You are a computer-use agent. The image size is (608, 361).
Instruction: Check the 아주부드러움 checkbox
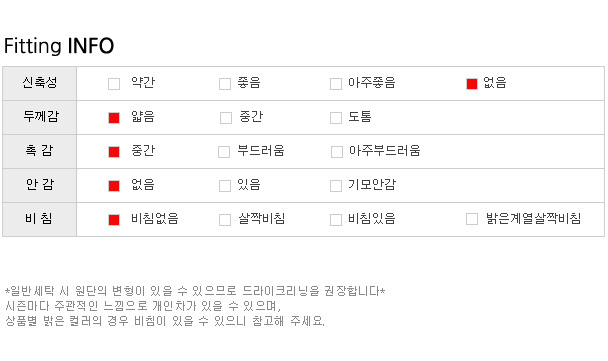[337, 152]
